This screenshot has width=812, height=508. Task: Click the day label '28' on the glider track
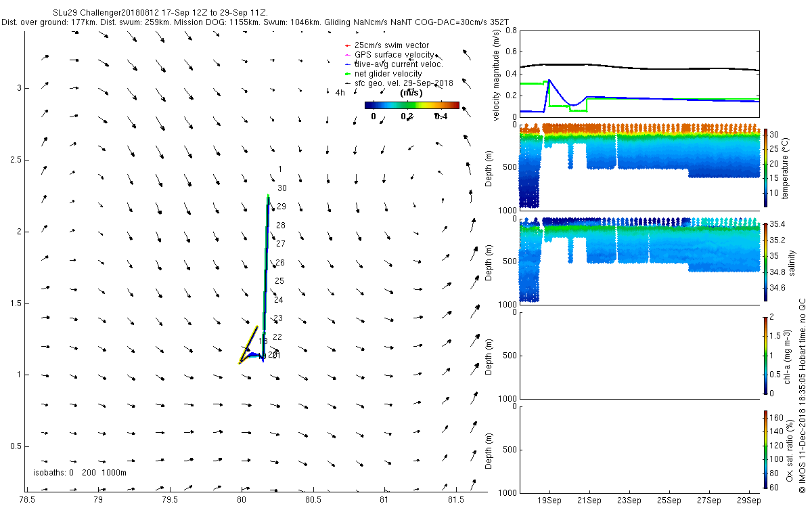pos(281,225)
